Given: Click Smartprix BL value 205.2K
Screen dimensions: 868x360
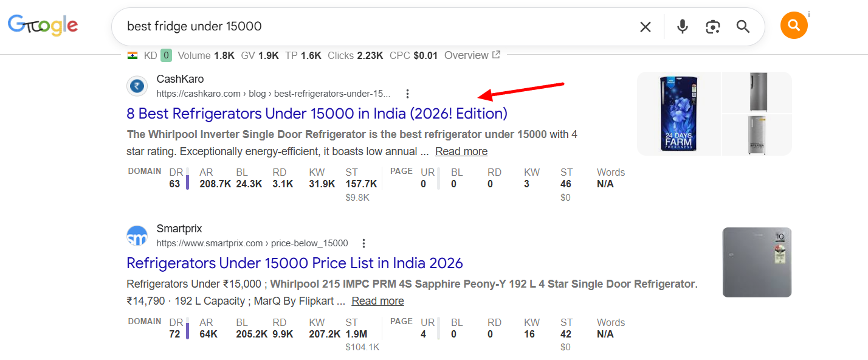Looking at the screenshot, I should [x=252, y=334].
